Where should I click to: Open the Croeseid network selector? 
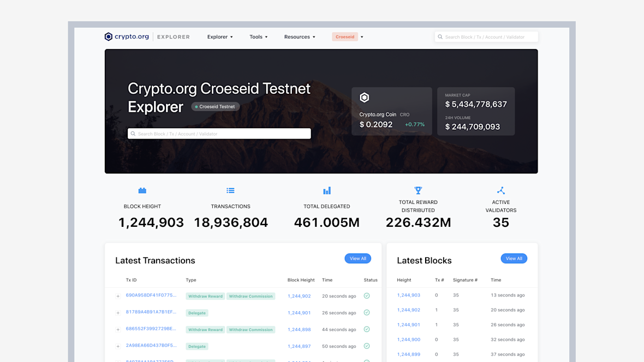(348, 37)
